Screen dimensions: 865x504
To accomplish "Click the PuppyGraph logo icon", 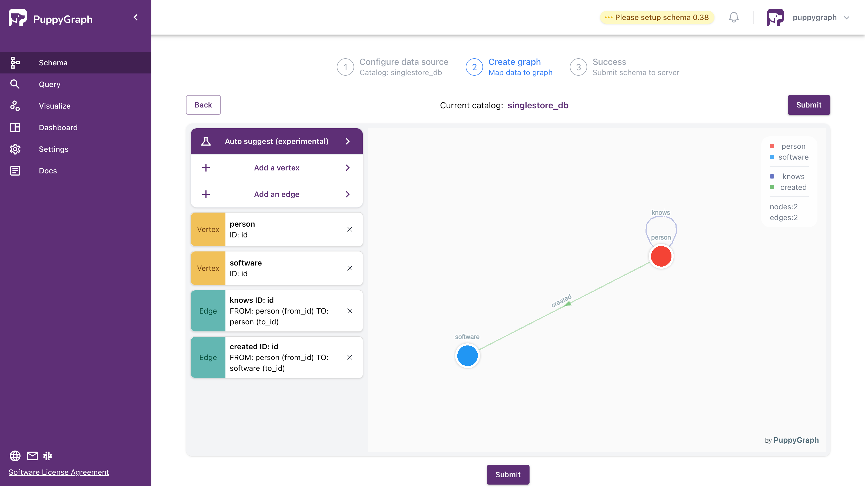I will coord(17,19).
